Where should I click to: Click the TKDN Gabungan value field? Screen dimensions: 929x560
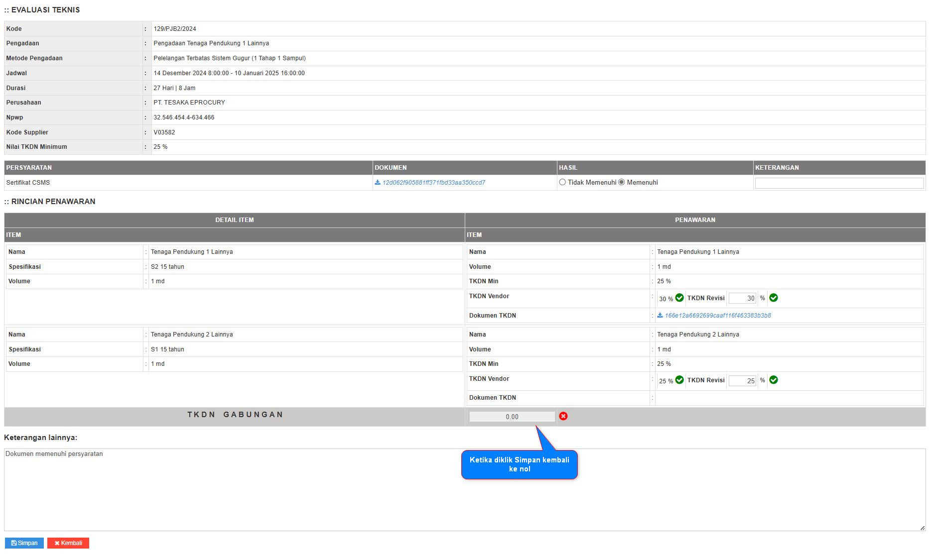(512, 417)
